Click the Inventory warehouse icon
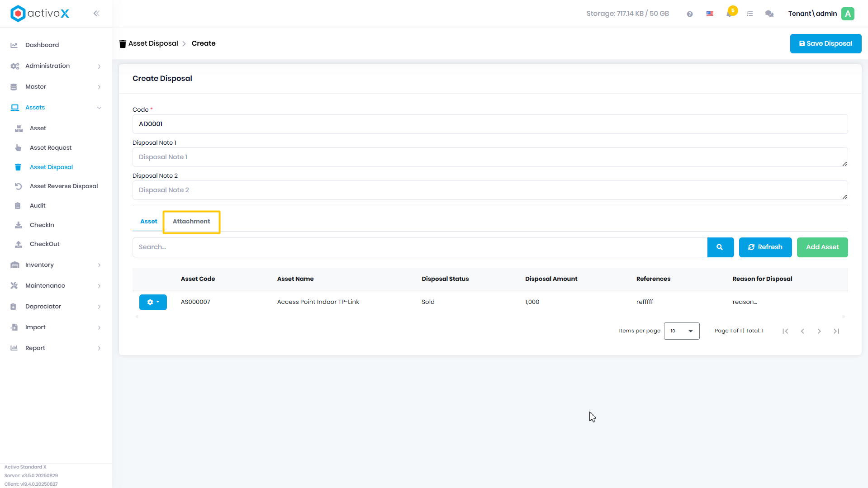The height and width of the screenshot is (488, 868). click(x=14, y=265)
